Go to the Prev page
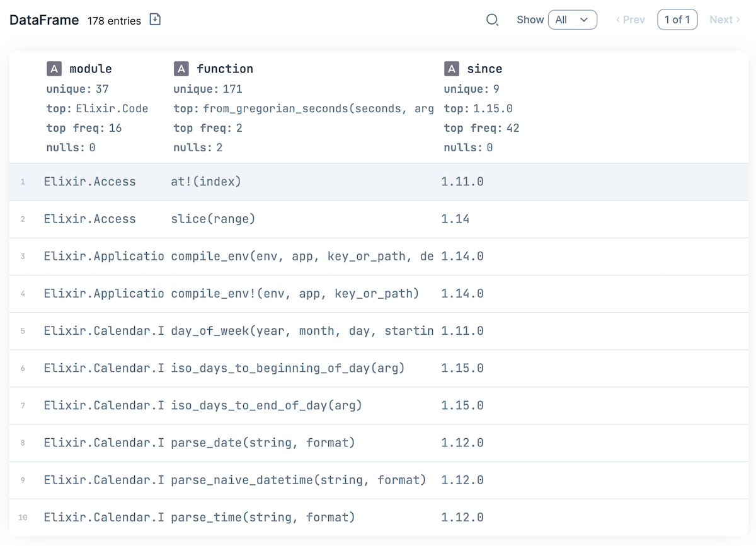The height and width of the screenshot is (546, 756). pyautogui.click(x=630, y=20)
